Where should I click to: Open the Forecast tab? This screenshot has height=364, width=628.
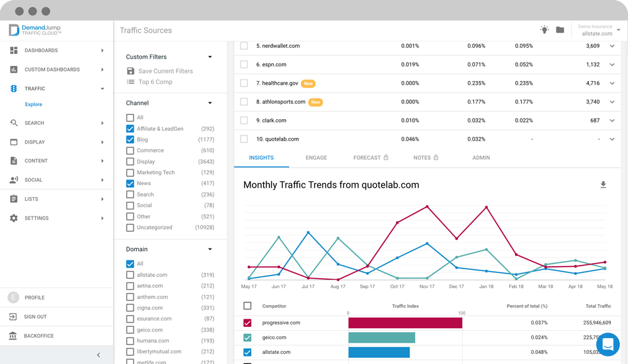click(x=371, y=158)
